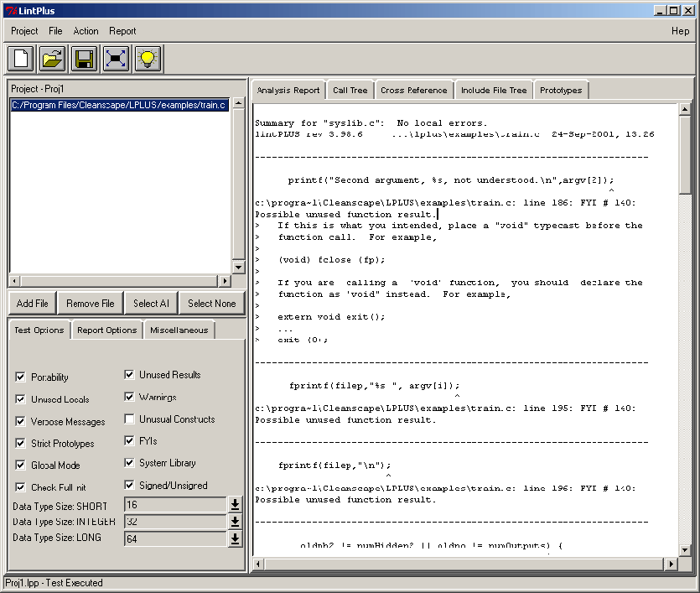This screenshot has width=700, height=593.
Task: Click the report scroll-down arrow
Action: pyautogui.click(x=685, y=550)
